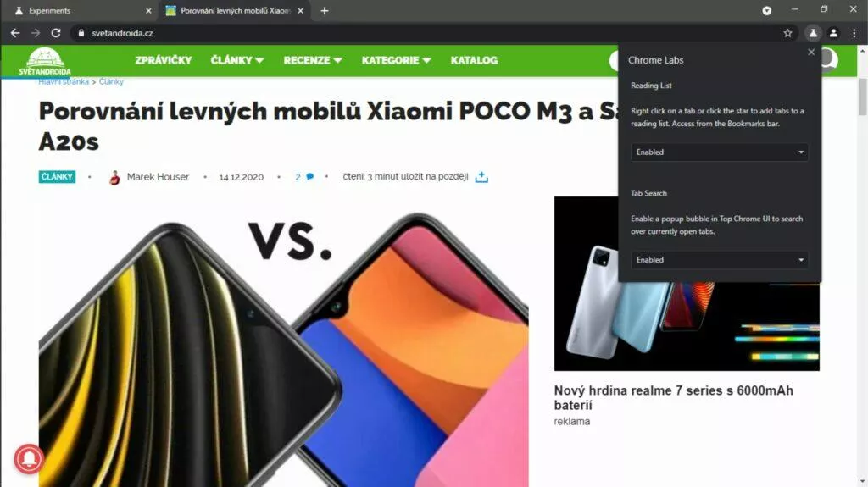Open the Chrome profile avatar icon

tap(834, 33)
